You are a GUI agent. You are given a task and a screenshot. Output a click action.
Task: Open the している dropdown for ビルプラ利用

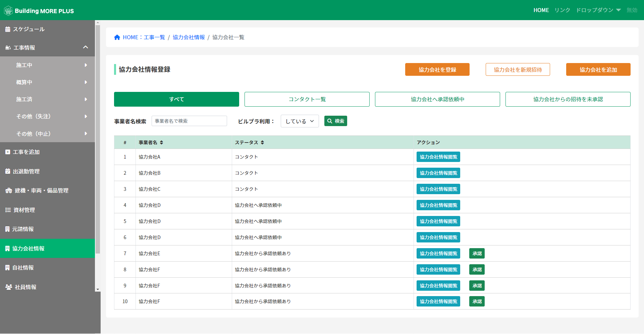pyautogui.click(x=299, y=121)
